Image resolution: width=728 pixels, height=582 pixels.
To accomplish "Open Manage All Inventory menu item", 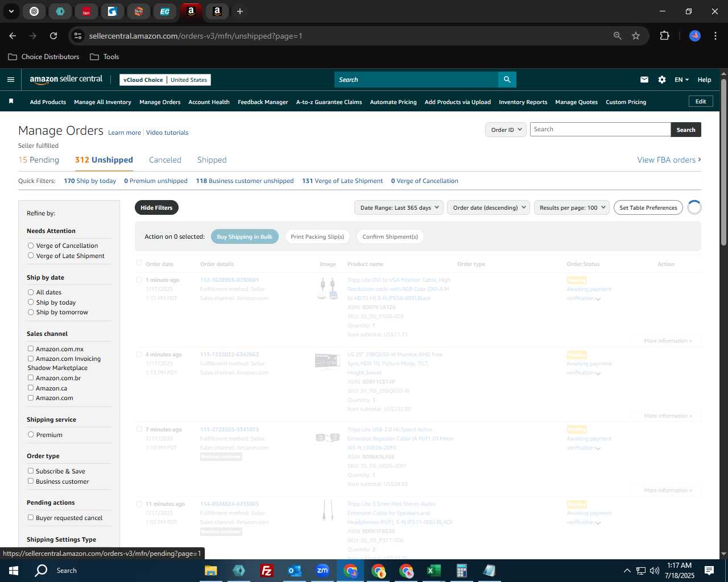I will coord(102,102).
